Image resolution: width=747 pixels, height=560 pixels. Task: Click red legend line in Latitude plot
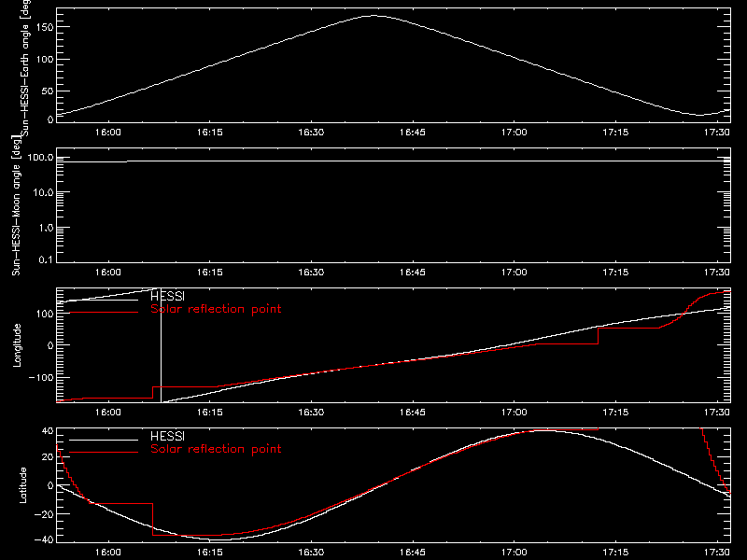point(104,453)
